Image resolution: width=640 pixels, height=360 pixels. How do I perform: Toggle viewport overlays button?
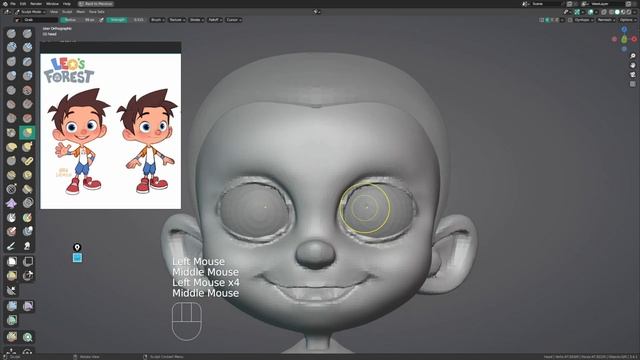coord(591,12)
